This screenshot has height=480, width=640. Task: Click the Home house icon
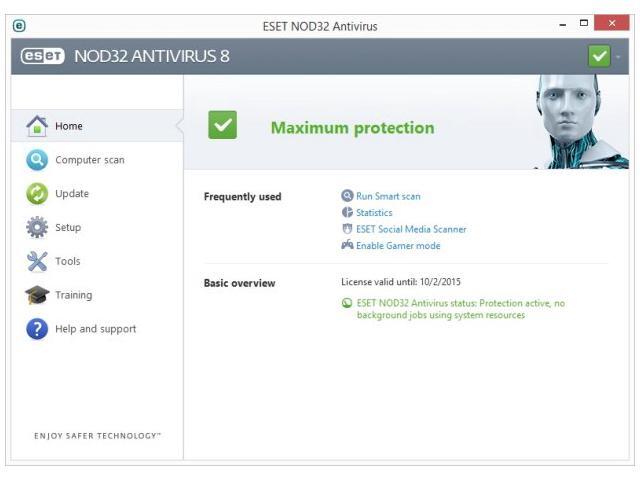[37, 126]
